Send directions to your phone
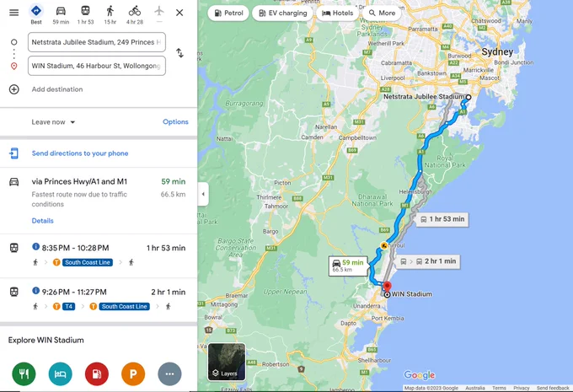This screenshot has height=392, width=573. 80,153
